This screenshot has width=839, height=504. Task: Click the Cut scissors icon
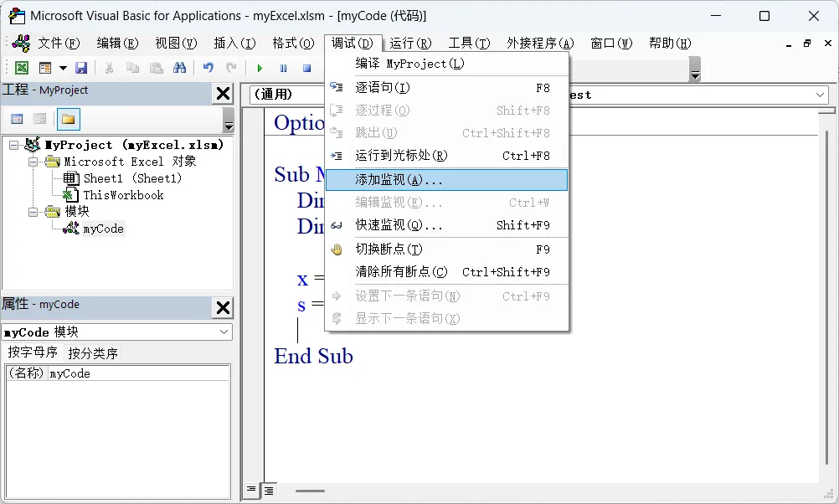tap(109, 68)
